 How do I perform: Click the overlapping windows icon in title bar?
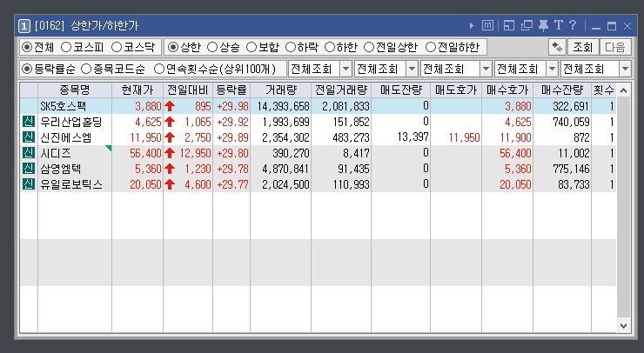[x=527, y=25]
